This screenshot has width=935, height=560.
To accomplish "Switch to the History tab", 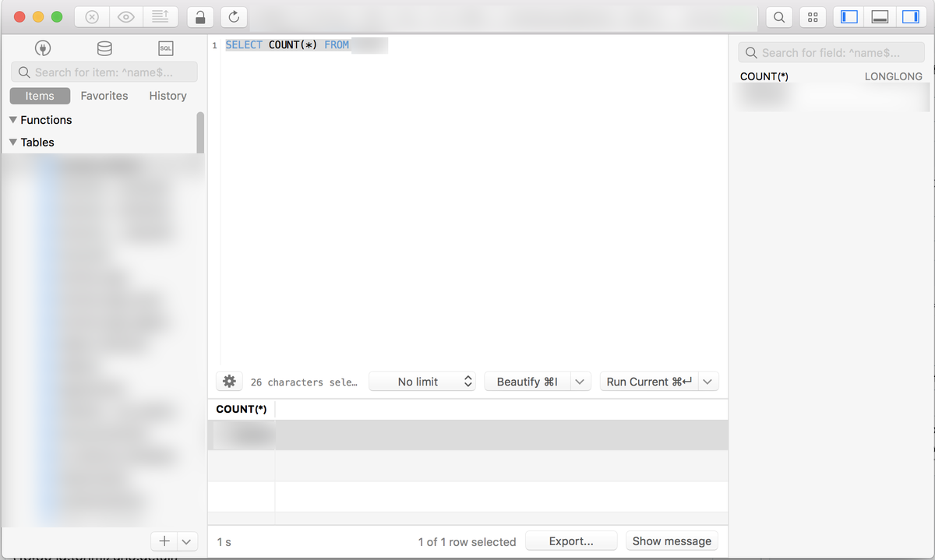I will pos(168,96).
